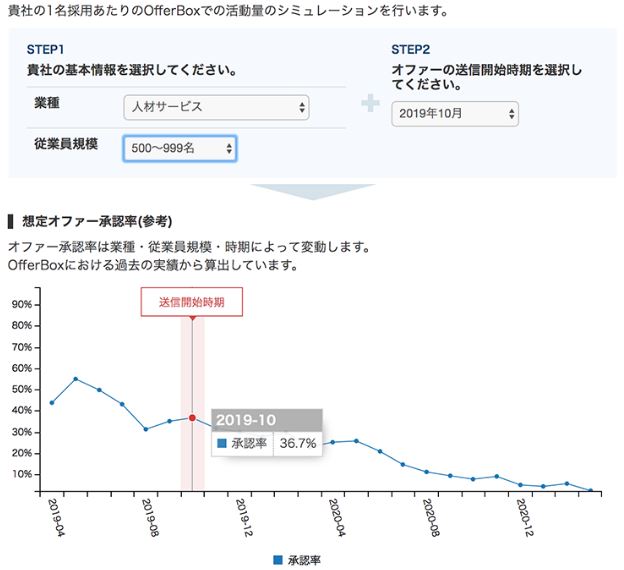Click the 2019-08 x-axis label
The height and width of the screenshot is (570, 624).
150,517
